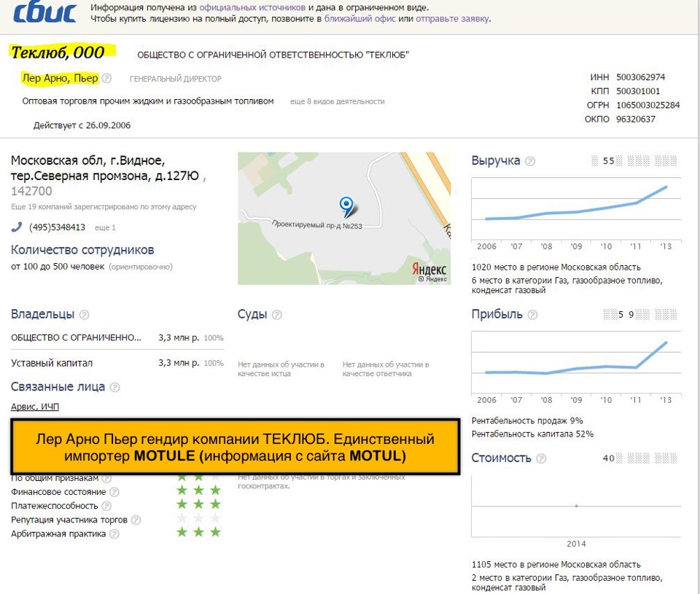Open the Yandex map thumbnail
Image resolution: width=700 pixels, height=594 pixels.
344,218
